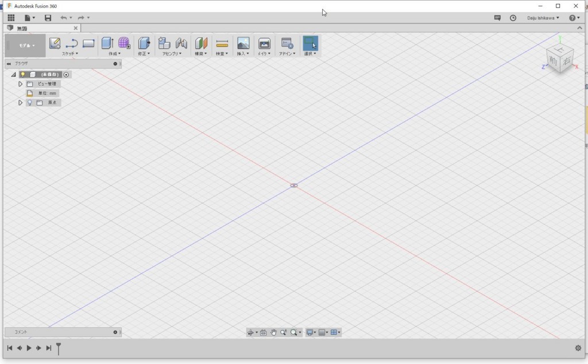Select the Offset Plane construct tool
This screenshot has width=588, height=364.
click(x=201, y=43)
